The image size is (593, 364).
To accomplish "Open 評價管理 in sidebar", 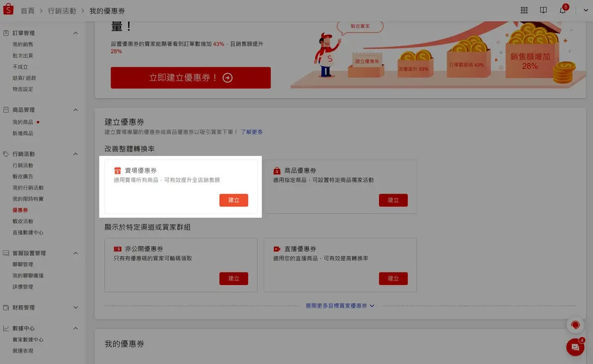I will 23,287.
